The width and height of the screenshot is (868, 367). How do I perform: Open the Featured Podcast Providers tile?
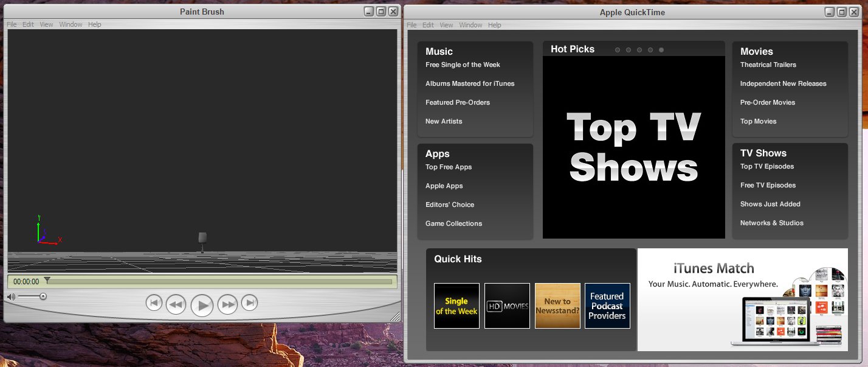(607, 306)
